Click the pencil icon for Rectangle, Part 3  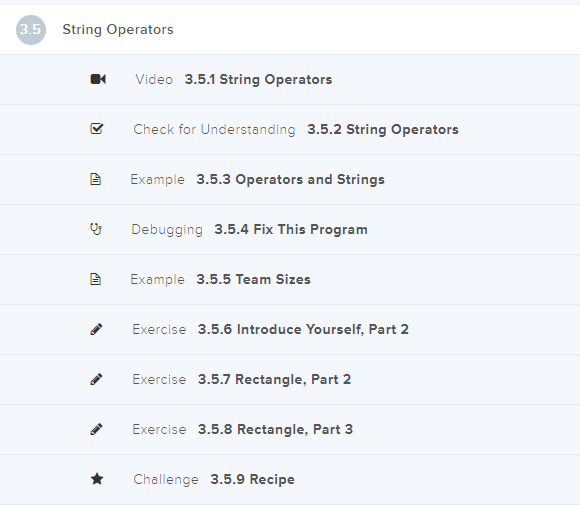tap(96, 429)
